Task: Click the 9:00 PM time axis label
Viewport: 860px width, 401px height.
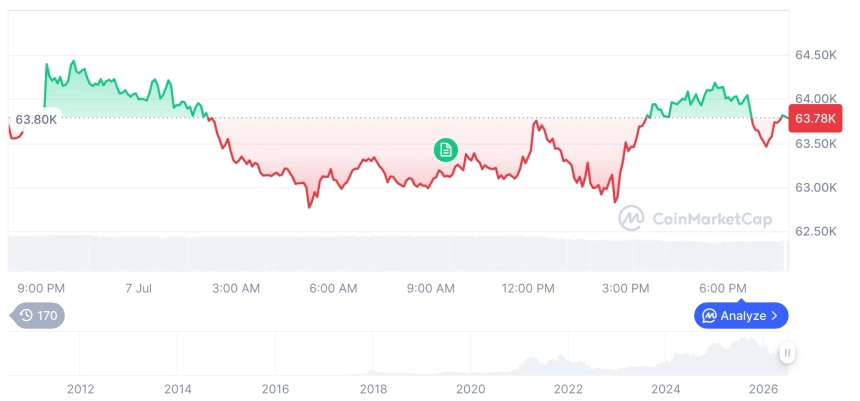Action: click(x=41, y=289)
